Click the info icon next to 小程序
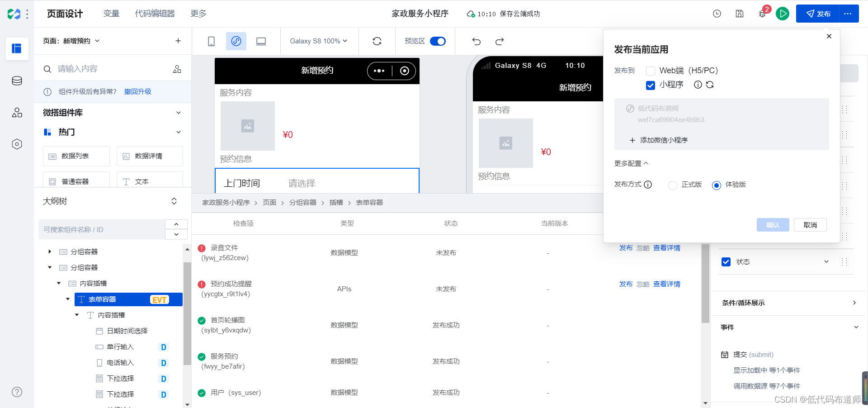 [x=698, y=85]
